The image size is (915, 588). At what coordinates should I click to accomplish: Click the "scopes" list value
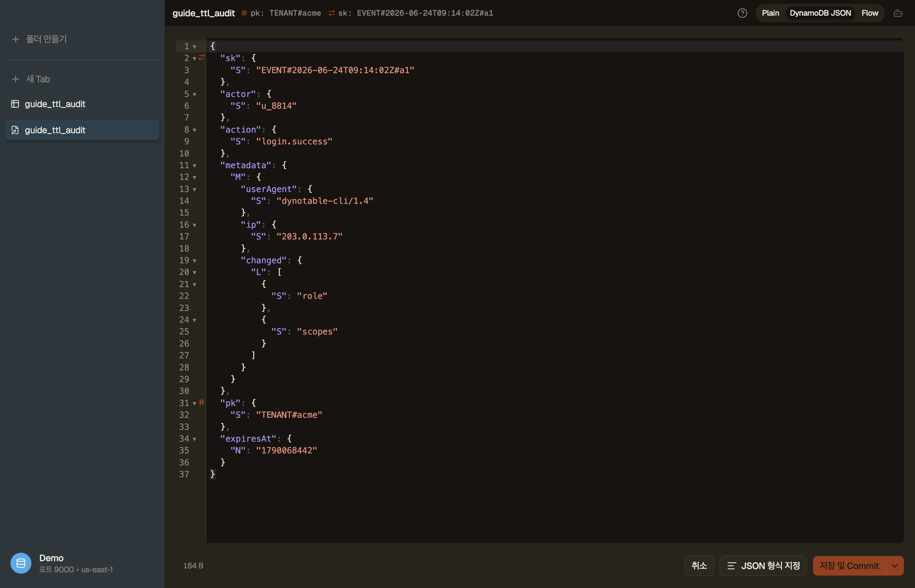click(x=317, y=332)
